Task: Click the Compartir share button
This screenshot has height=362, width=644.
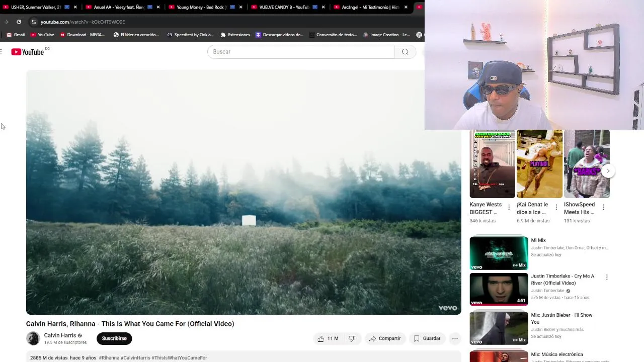Action: (x=385, y=338)
